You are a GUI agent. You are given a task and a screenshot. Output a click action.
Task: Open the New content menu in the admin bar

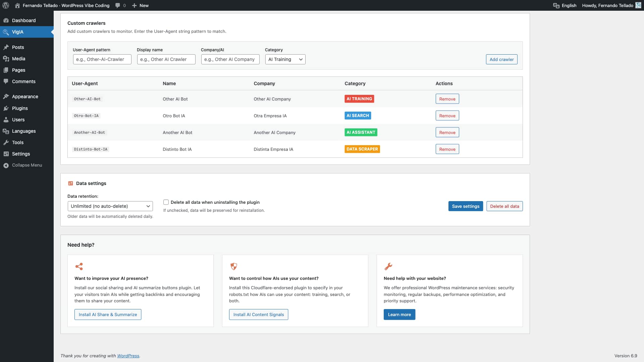coord(141,5)
